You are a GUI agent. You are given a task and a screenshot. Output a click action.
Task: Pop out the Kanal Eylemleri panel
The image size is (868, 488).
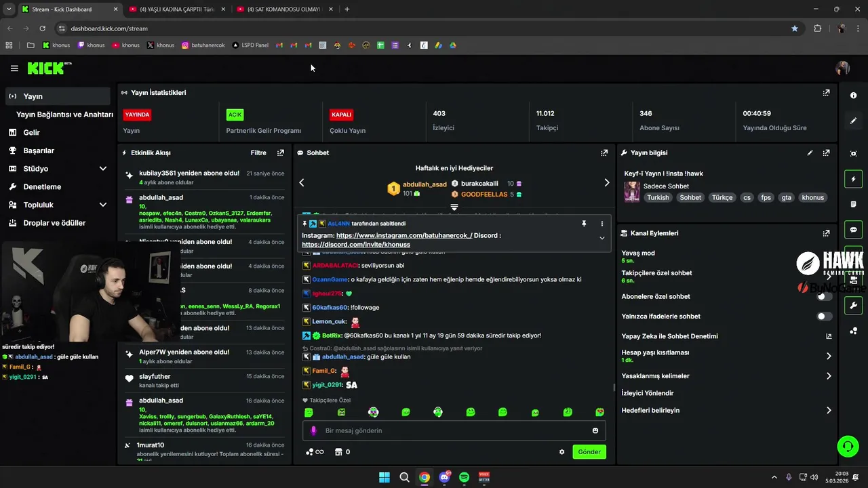[x=826, y=233]
